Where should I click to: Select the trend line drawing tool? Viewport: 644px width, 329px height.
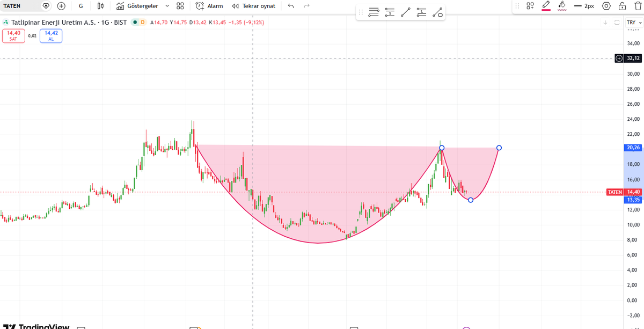[406, 12]
